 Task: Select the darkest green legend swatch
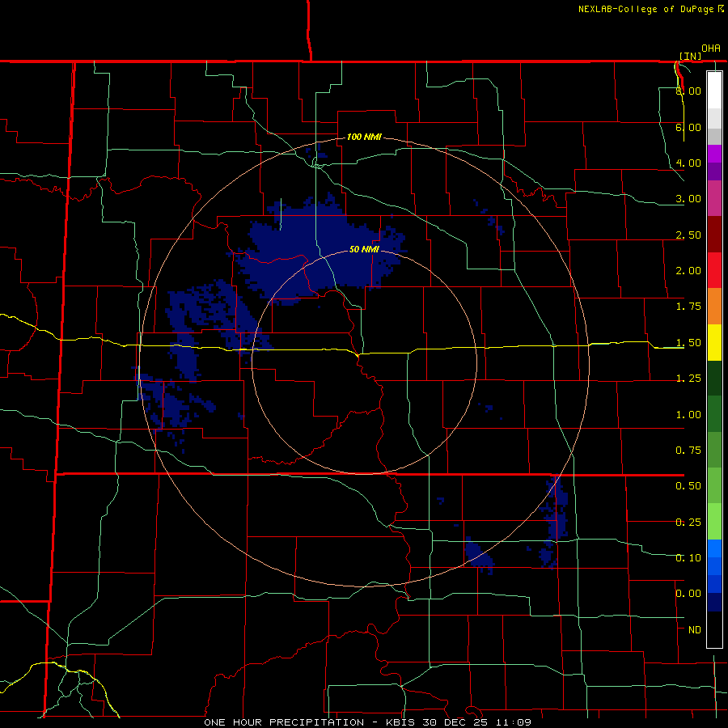[714, 378]
